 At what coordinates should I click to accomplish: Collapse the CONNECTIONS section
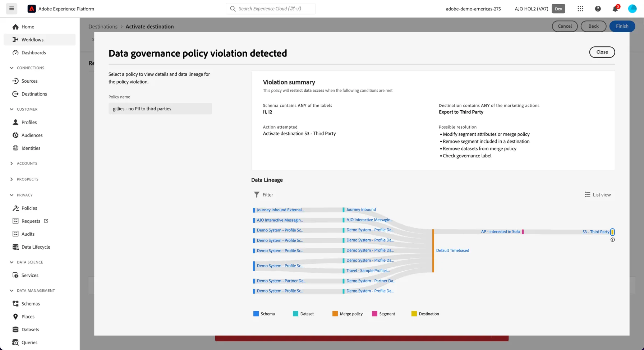pyautogui.click(x=11, y=68)
